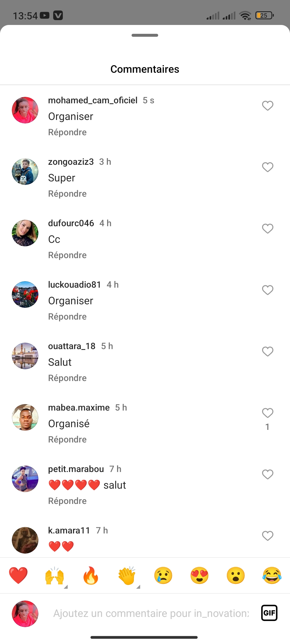Send the raised hands emoji

pos(55,575)
